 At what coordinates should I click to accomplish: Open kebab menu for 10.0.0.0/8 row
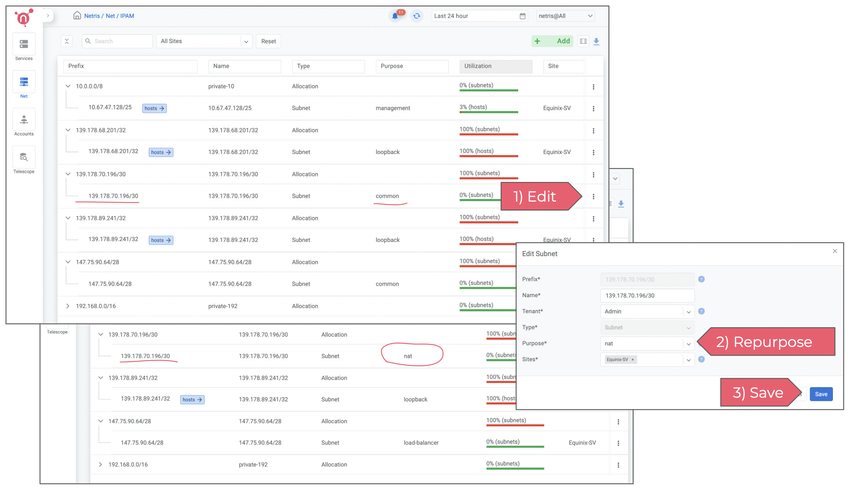pyautogui.click(x=593, y=87)
